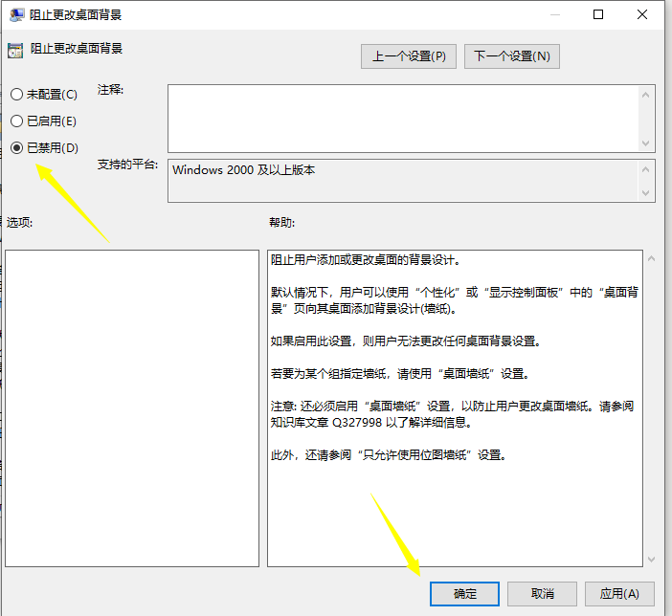
Task: Minimize the policy dialog window
Action: [554, 14]
